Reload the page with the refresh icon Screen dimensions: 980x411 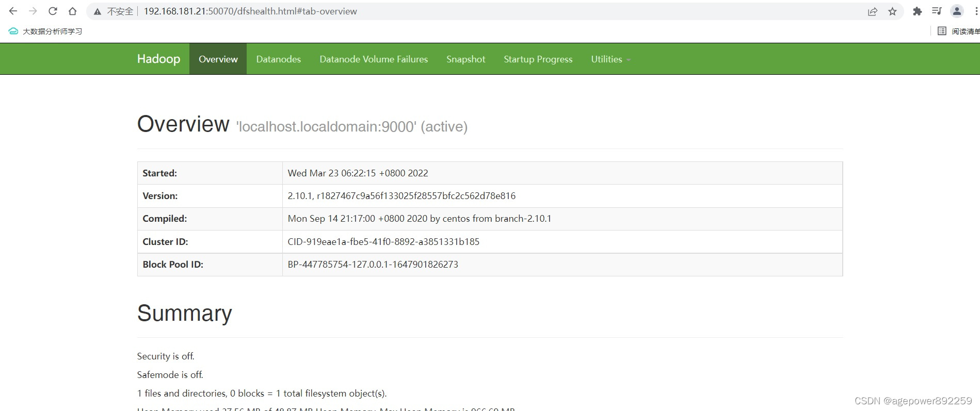coord(53,11)
